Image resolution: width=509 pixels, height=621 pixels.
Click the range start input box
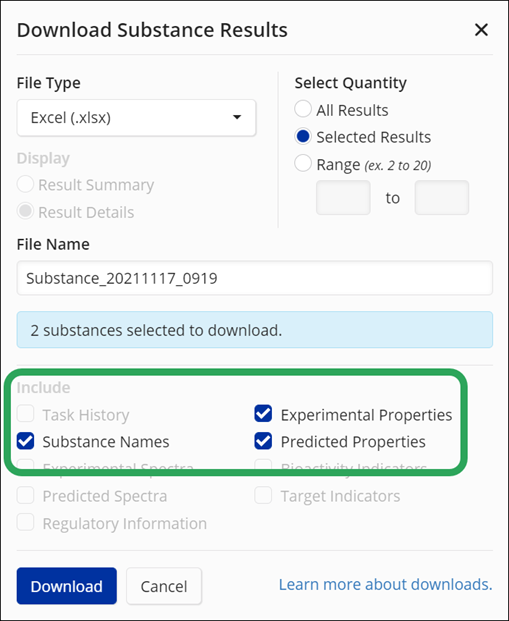343,198
